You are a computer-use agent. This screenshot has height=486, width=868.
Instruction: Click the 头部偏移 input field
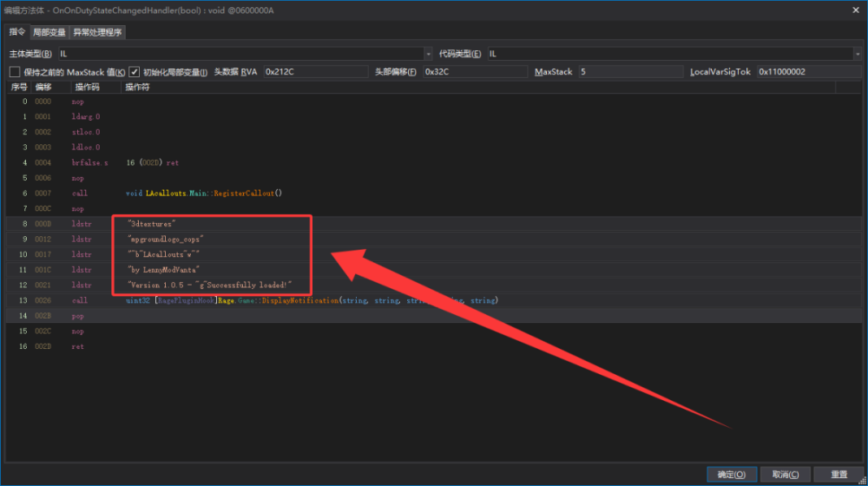click(x=475, y=72)
